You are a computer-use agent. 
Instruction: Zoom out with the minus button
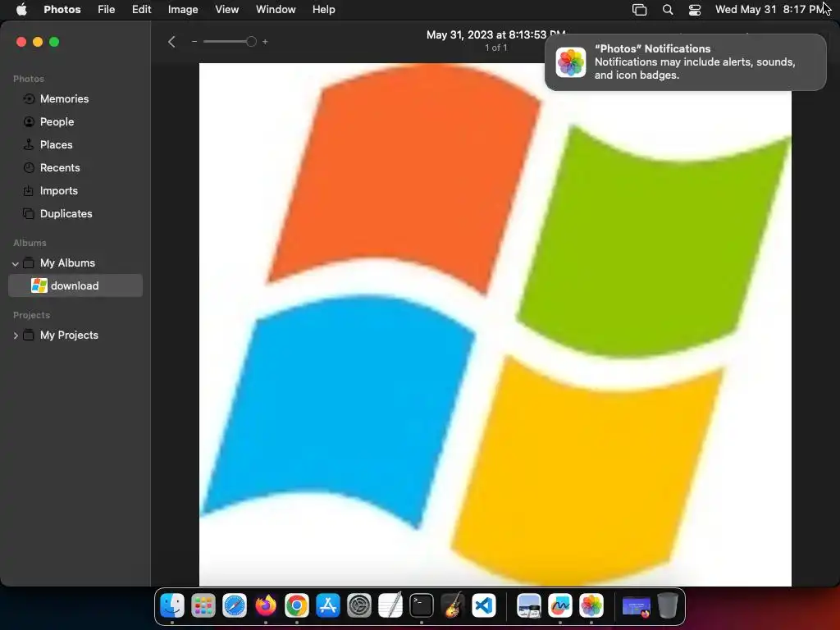[x=194, y=42]
